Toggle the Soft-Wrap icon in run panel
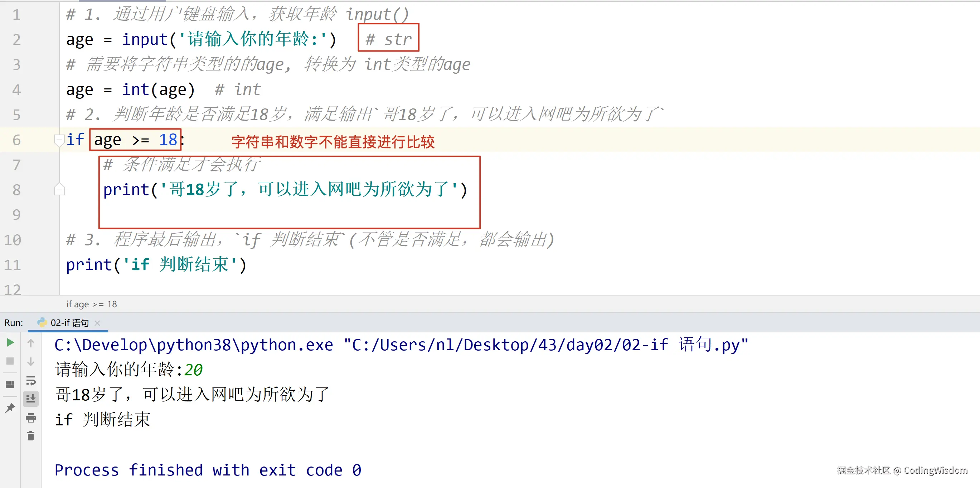 pyautogui.click(x=31, y=380)
